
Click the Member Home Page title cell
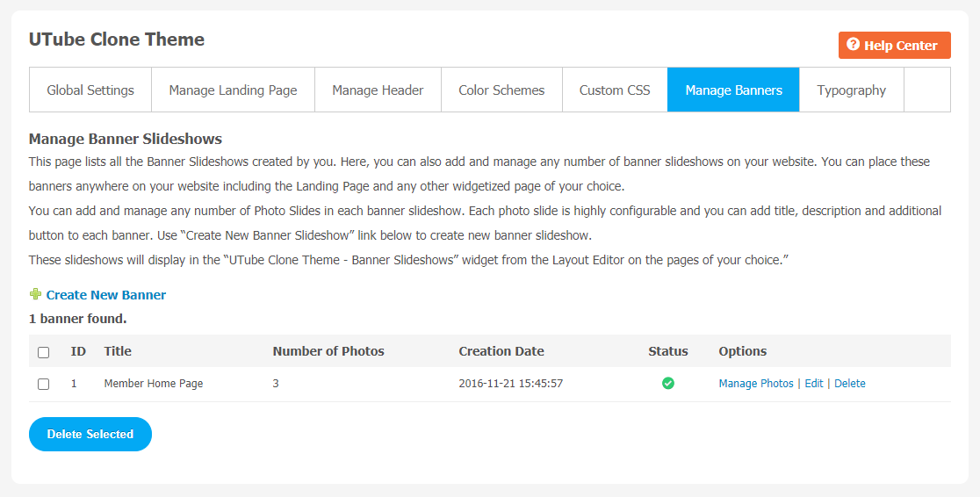pos(153,383)
